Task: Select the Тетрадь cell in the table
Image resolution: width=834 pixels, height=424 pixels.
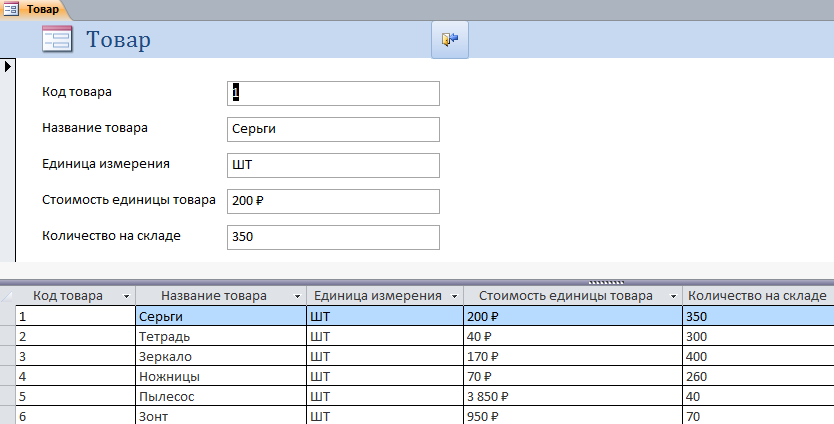Action: (221, 336)
